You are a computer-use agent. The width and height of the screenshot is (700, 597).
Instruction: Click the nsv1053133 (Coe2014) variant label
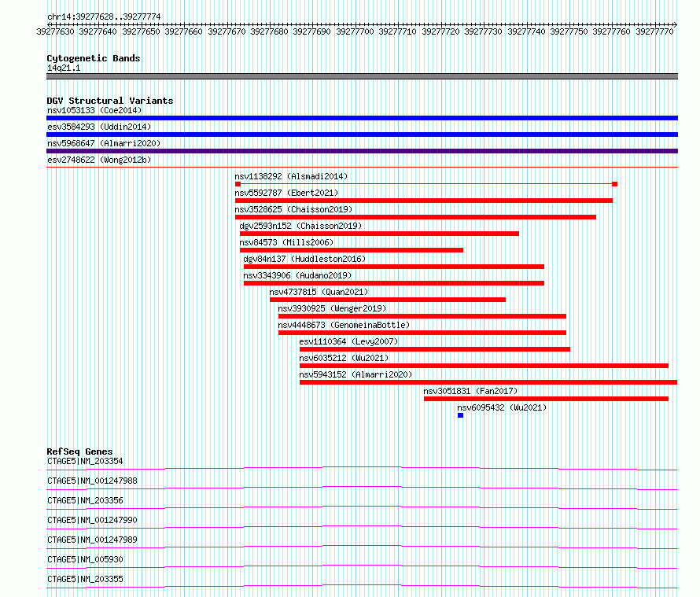pyautogui.click(x=94, y=110)
